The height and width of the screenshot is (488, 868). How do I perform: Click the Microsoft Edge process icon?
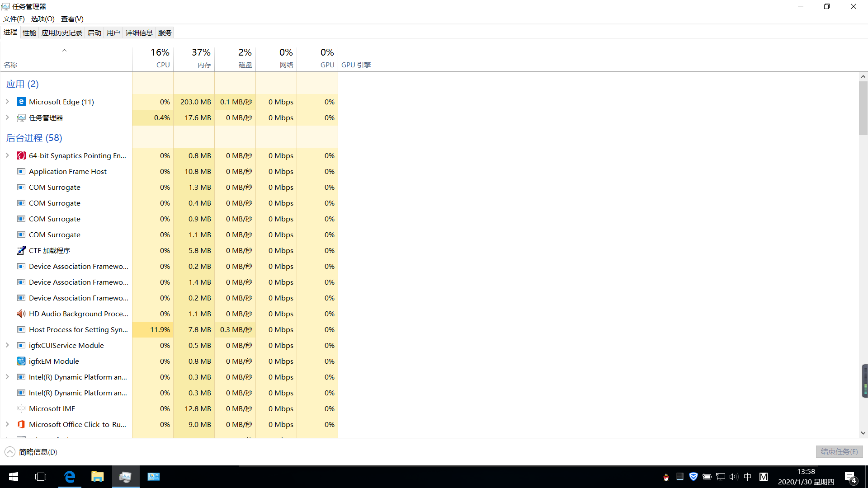[x=21, y=102]
